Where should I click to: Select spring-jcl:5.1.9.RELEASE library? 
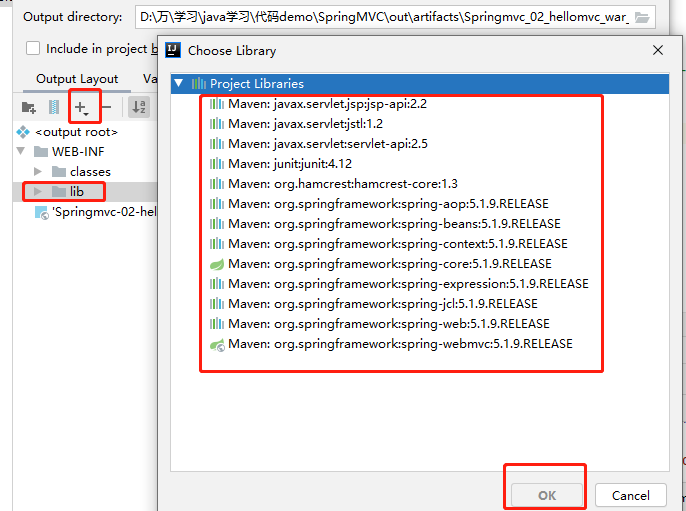(383, 304)
